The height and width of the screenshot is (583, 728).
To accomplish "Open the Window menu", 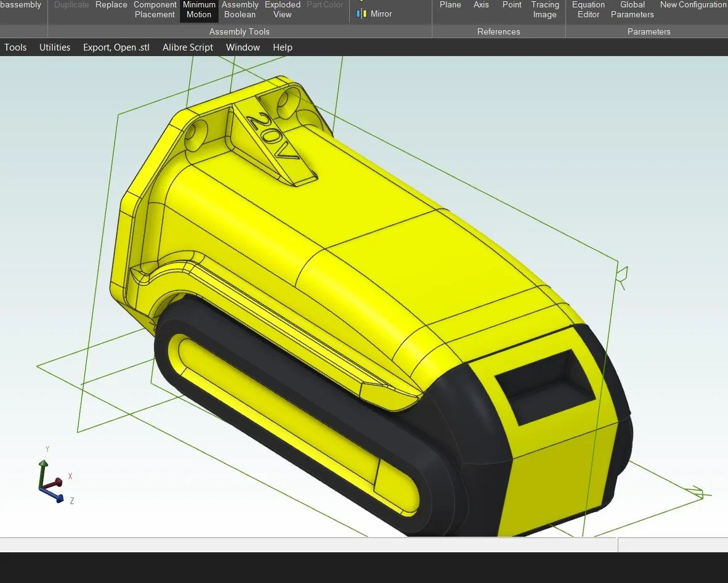I will (x=243, y=47).
